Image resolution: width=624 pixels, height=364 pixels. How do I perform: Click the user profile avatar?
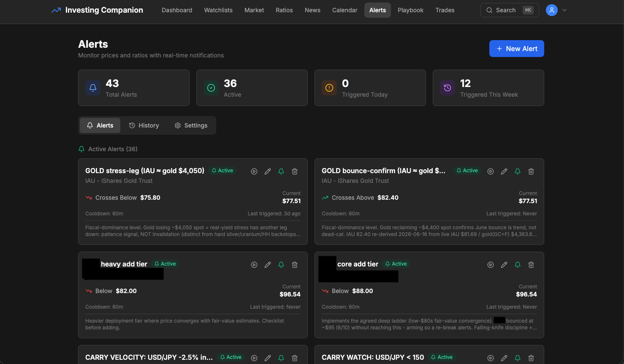click(x=552, y=10)
